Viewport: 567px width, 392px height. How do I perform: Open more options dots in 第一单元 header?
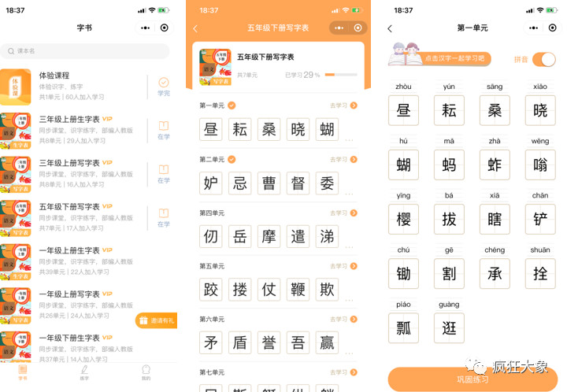click(533, 28)
